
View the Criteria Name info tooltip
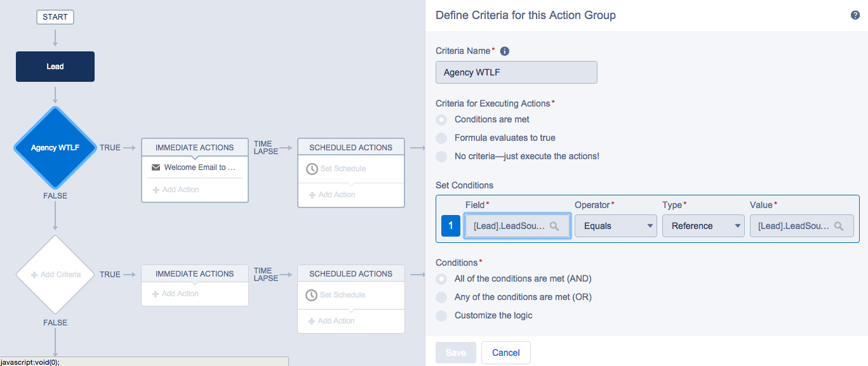pyautogui.click(x=504, y=51)
